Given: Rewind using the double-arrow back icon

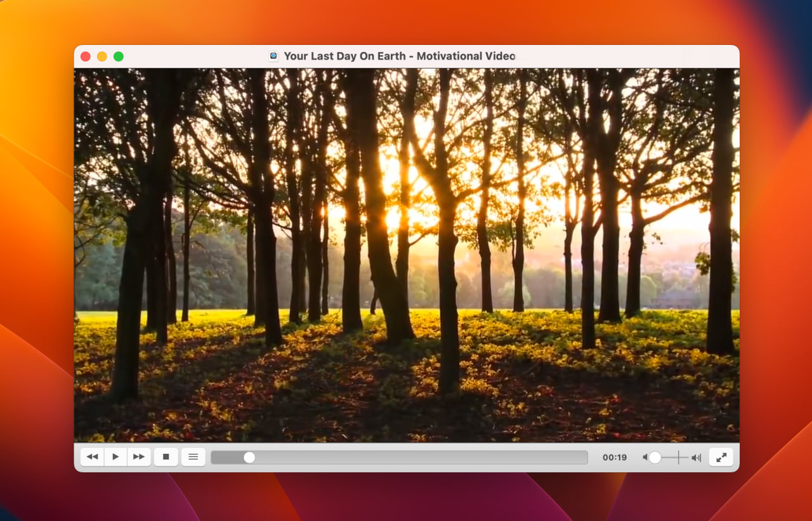Looking at the screenshot, I should point(91,456).
